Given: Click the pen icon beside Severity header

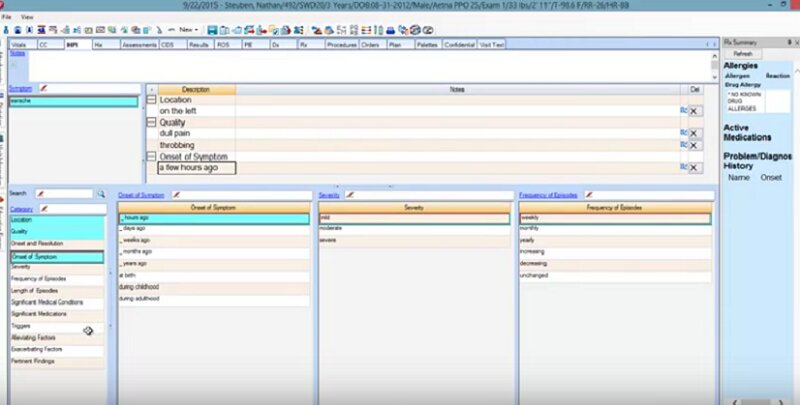Looking at the screenshot, I should 350,194.
